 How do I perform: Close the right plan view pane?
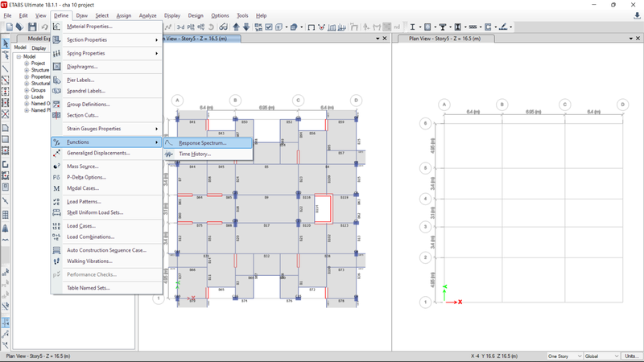coord(638,38)
